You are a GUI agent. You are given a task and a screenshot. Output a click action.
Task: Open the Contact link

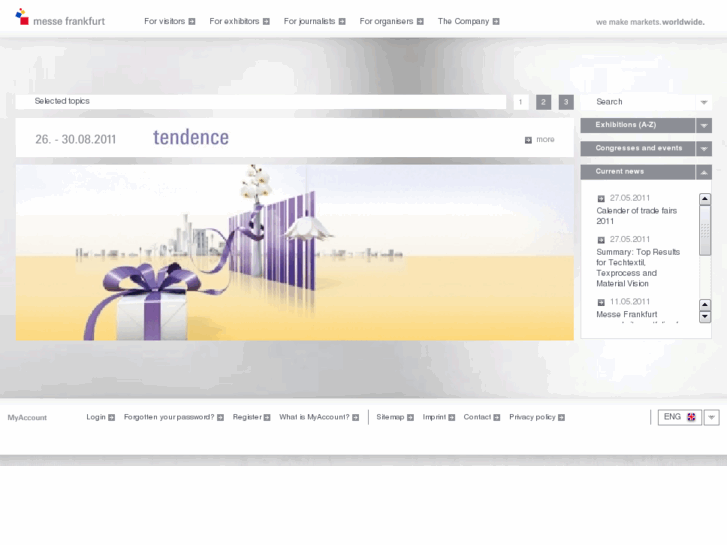point(477,417)
